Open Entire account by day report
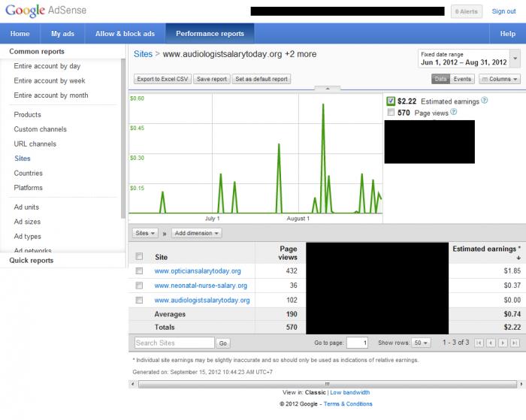Image resolution: width=526 pixels, height=420 pixels. click(47, 66)
